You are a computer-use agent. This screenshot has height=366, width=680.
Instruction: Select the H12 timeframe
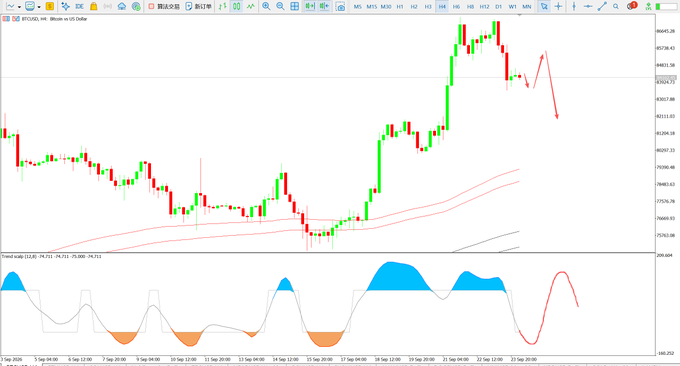click(x=484, y=7)
